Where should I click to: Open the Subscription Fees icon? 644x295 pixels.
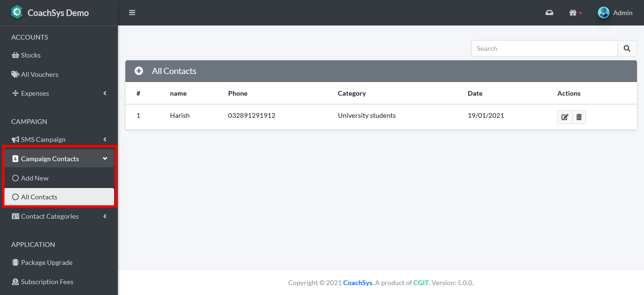tap(16, 281)
